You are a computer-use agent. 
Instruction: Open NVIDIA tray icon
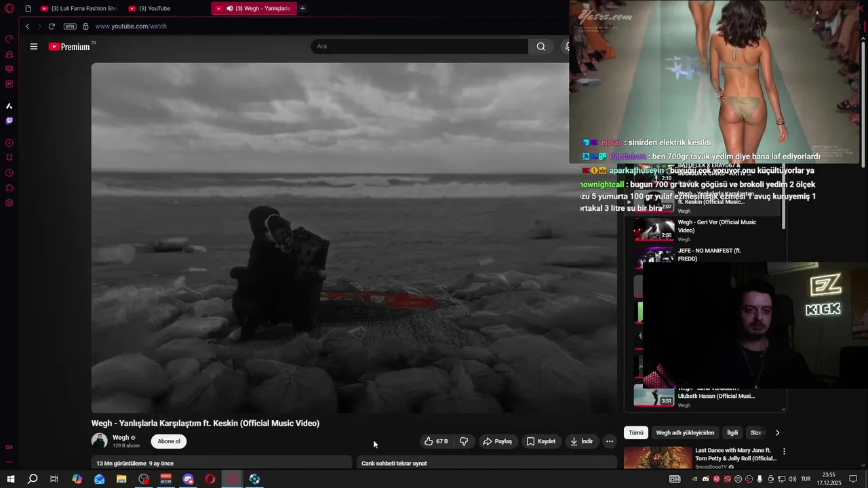pyautogui.click(x=694, y=479)
